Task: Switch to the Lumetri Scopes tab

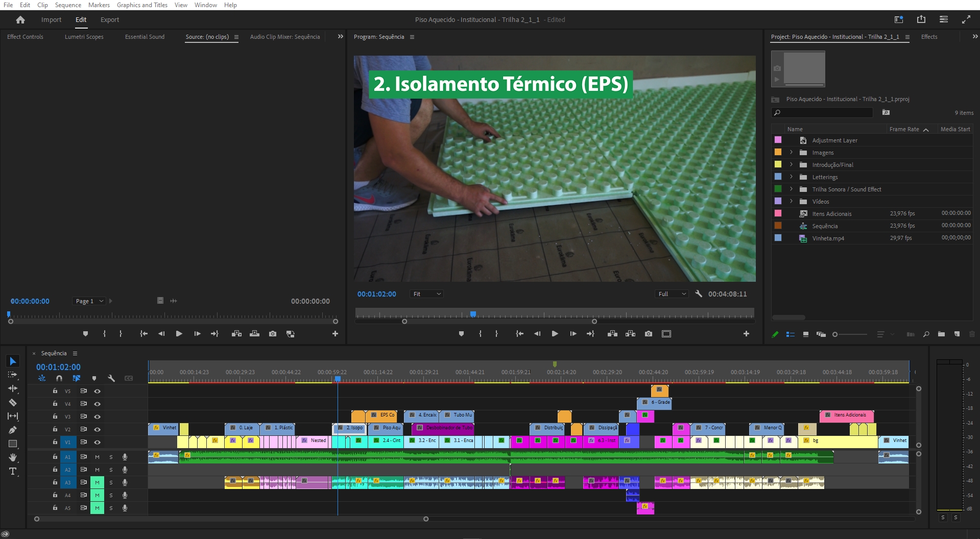Action: pos(84,37)
